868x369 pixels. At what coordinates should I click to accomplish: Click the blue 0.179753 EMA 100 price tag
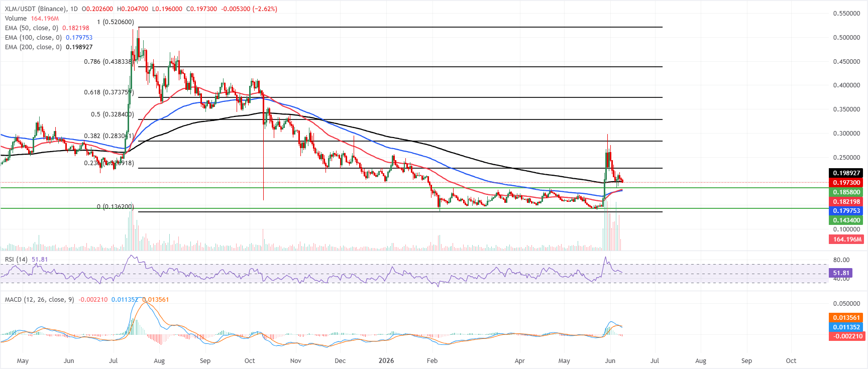pyautogui.click(x=846, y=211)
